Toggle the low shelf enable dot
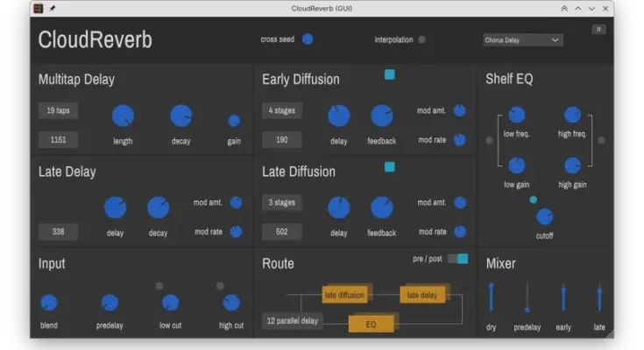This screenshot has height=350, width=644. click(489, 140)
